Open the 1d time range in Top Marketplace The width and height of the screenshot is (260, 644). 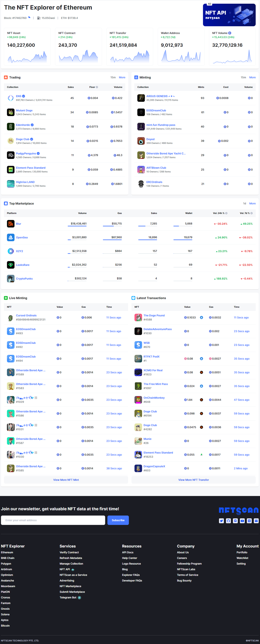click(244, 204)
